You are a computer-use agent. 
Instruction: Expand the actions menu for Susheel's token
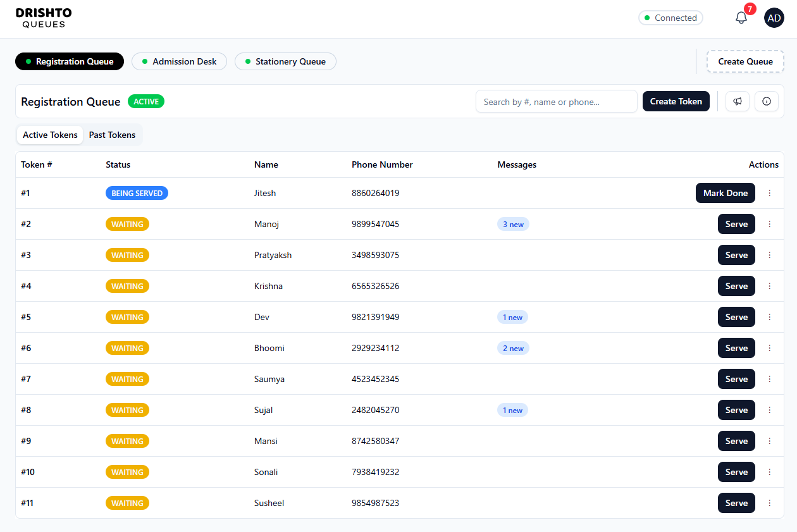[769, 503]
